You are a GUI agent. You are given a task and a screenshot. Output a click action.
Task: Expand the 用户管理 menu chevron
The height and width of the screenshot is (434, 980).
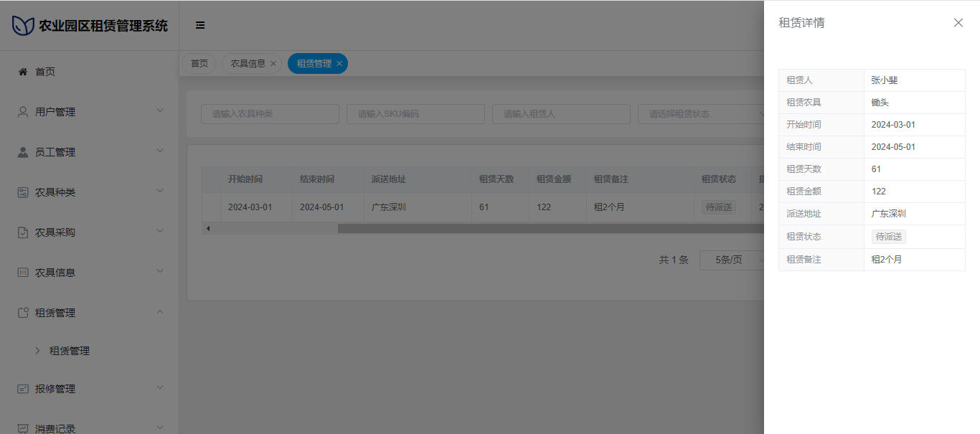[x=160, y=110]
